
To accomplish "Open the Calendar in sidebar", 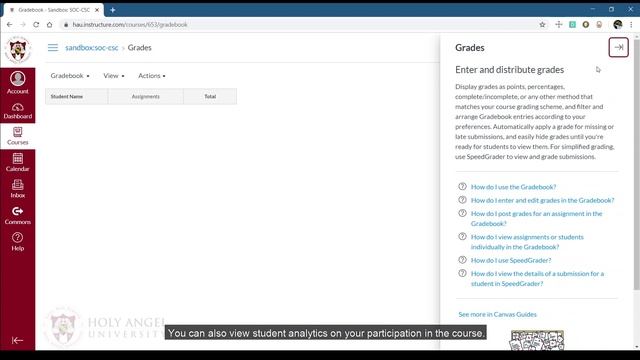I will tap(18, 162).
